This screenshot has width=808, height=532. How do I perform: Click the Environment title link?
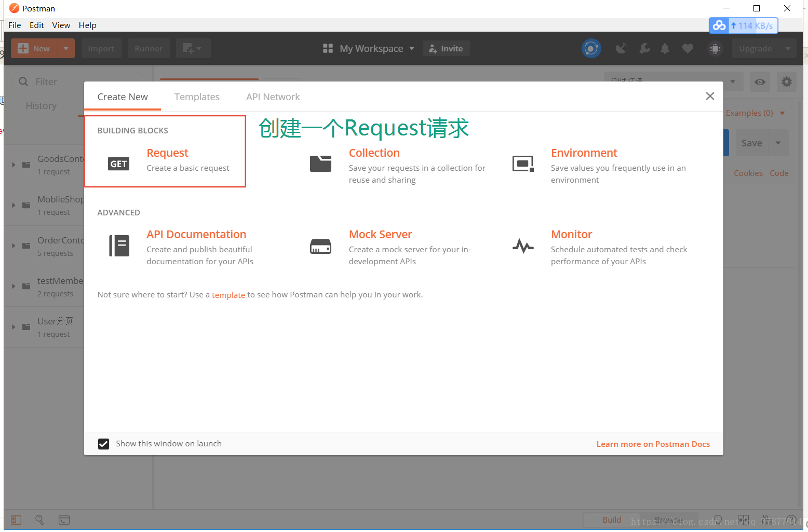coord(584,153)
